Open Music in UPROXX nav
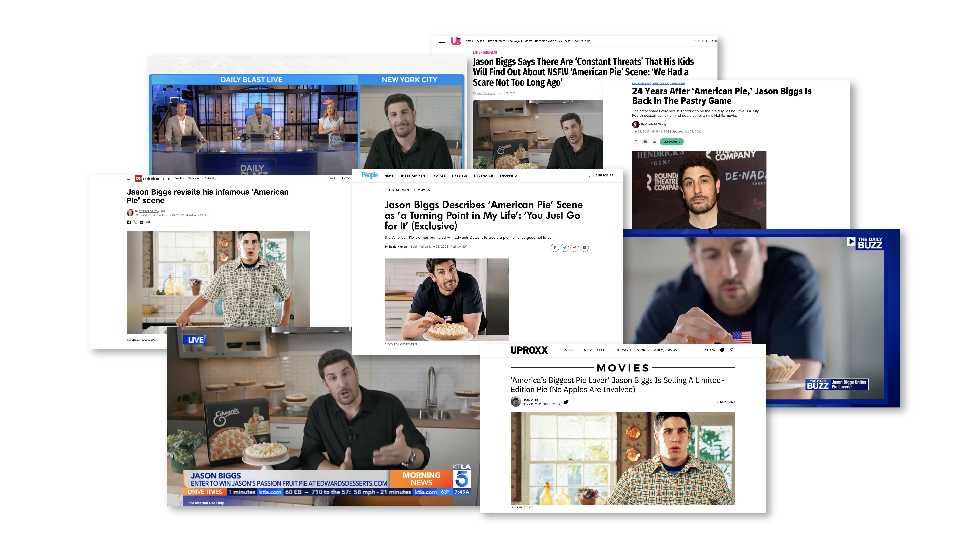Image resolution: width=980 pixels, height=551 pixels. point(570,350)
